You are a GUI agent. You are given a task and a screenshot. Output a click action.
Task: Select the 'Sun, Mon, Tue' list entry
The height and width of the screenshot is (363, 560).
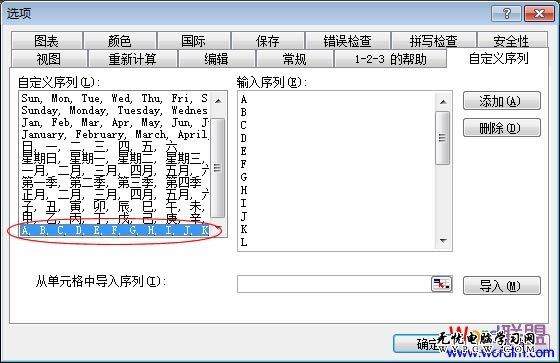point(115,98)
